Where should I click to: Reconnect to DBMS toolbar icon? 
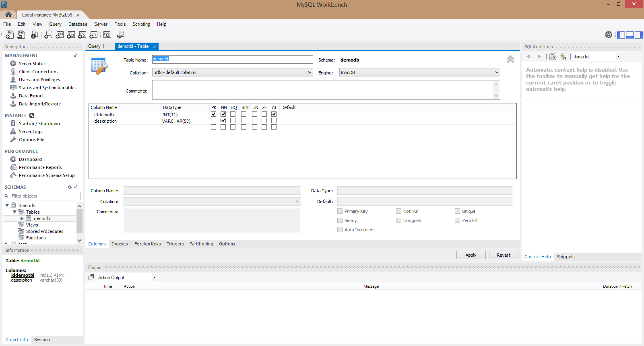tap(120, 35)
